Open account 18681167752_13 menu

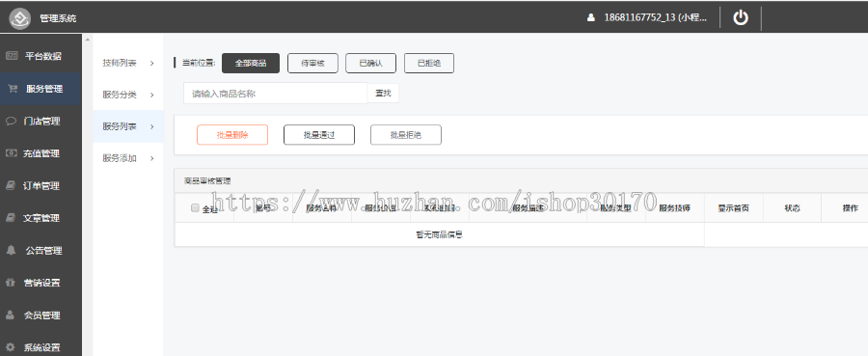(656, 17)
